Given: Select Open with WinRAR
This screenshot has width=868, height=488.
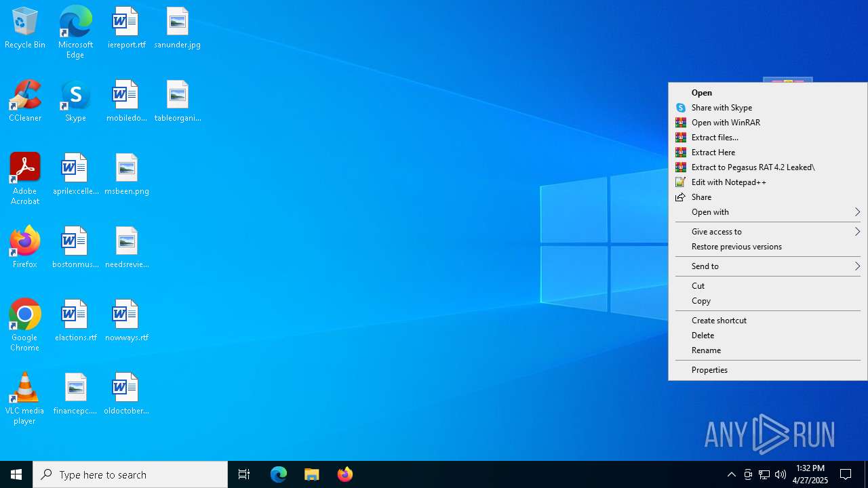Looking at the screenshot, I should click(x=768, y=123).
